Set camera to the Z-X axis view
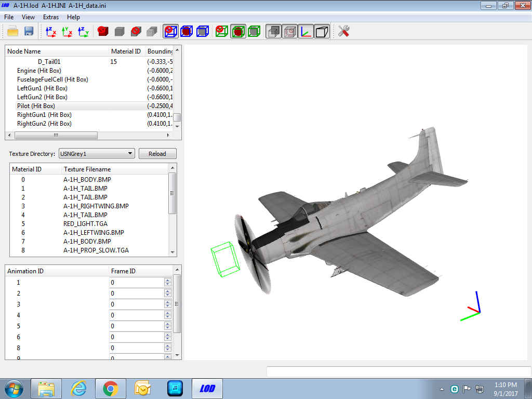This screenshot has height=399, width=532. pyautogui.click(x=50, y=32)
